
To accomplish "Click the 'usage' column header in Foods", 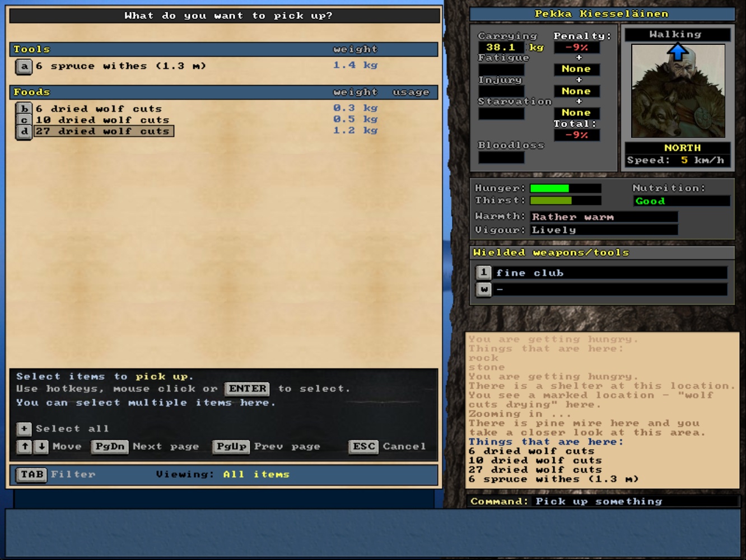I will [411, 92].
